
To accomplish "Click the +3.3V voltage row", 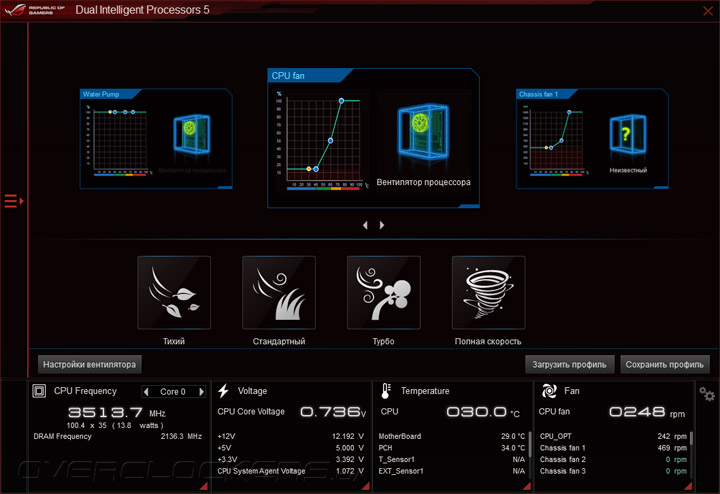I will tap(291, 459).
